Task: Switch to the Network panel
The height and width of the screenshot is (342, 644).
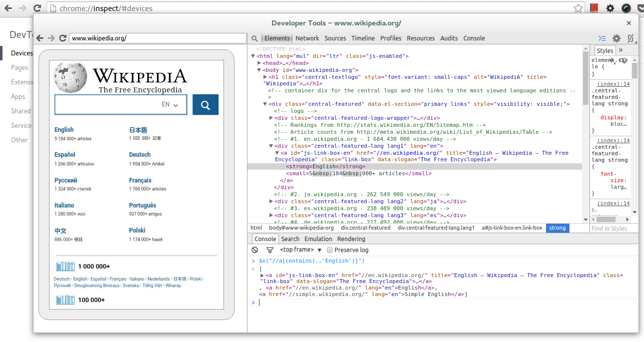Action: (307, 38)
